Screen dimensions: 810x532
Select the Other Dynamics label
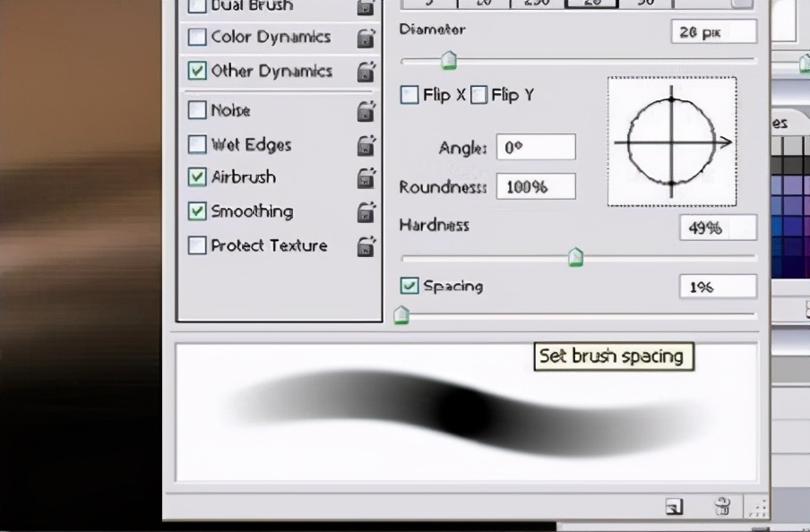271,71
